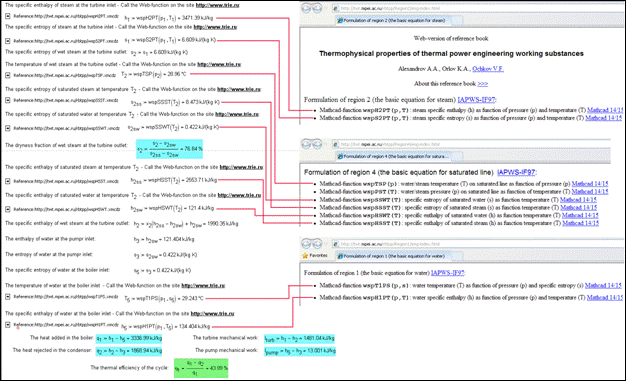Image resolution: width=626 pixels, height=381 pixels.
Task: Click page icon in region 1 address bar
Action: 335,244
